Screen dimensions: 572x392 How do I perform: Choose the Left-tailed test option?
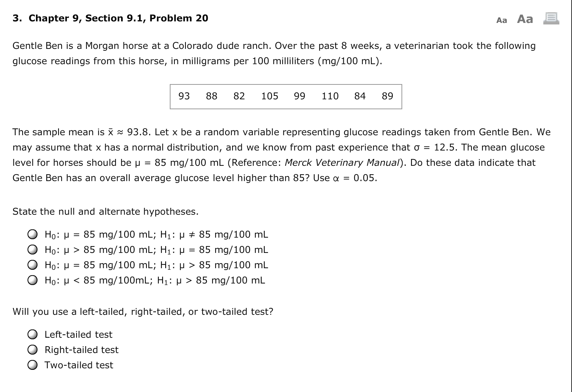pyautogui.click(x=33, y=334)
